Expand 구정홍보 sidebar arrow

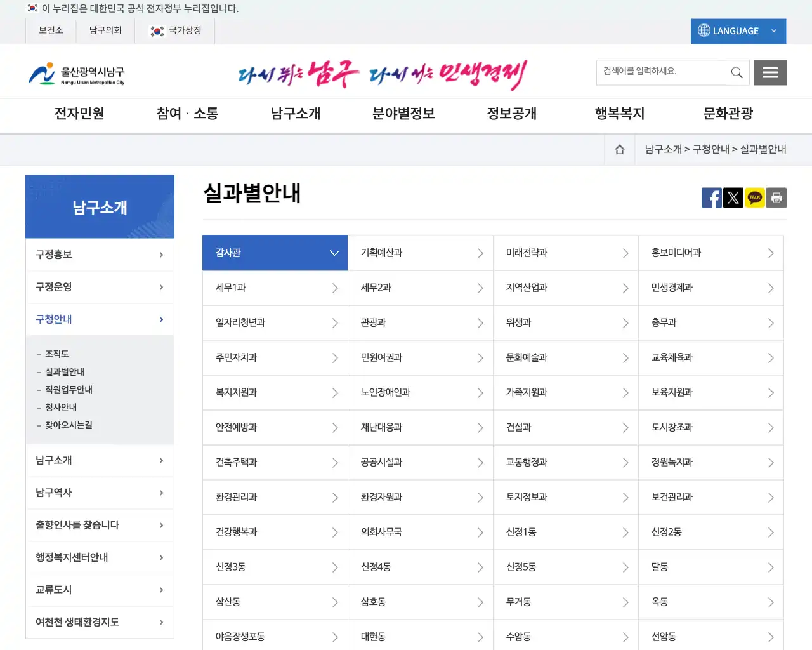(161, 255)
